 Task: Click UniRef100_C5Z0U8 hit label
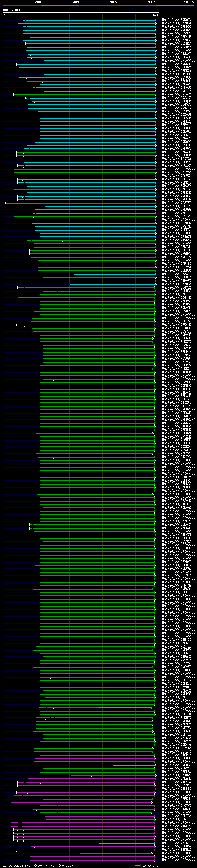(x=176, y=115)
